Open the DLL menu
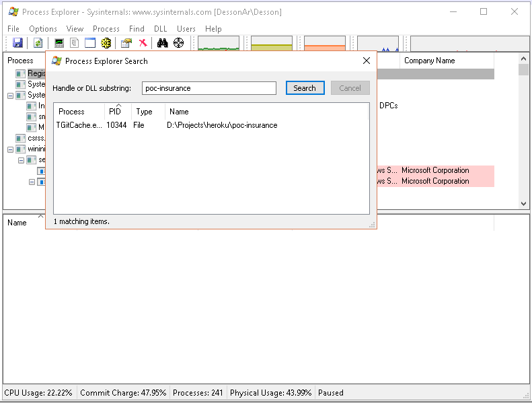This screenshot has width=532, height=403. [x=160, y=29]
